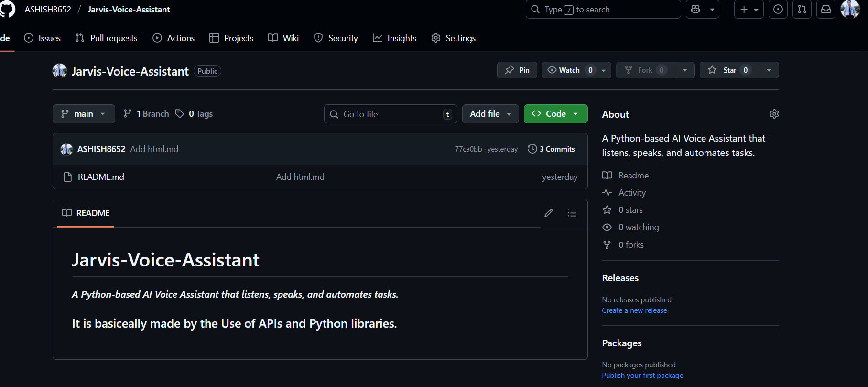
Task: Click the Jarvis-Voice-Assistant README heading
Action: point(165,260)
